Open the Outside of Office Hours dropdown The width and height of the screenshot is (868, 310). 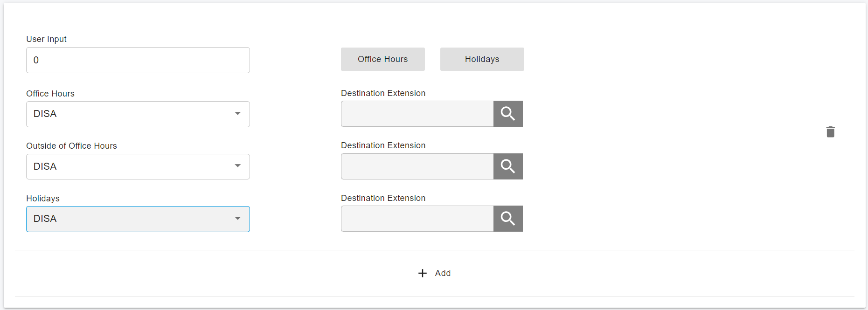point(131,167)
